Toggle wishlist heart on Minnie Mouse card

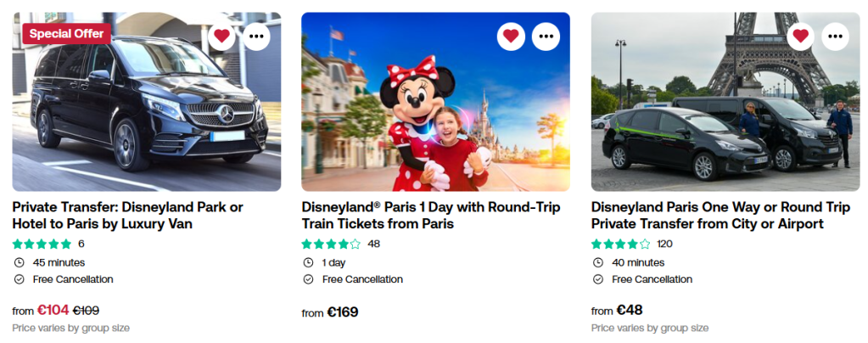tap(511, 36)
